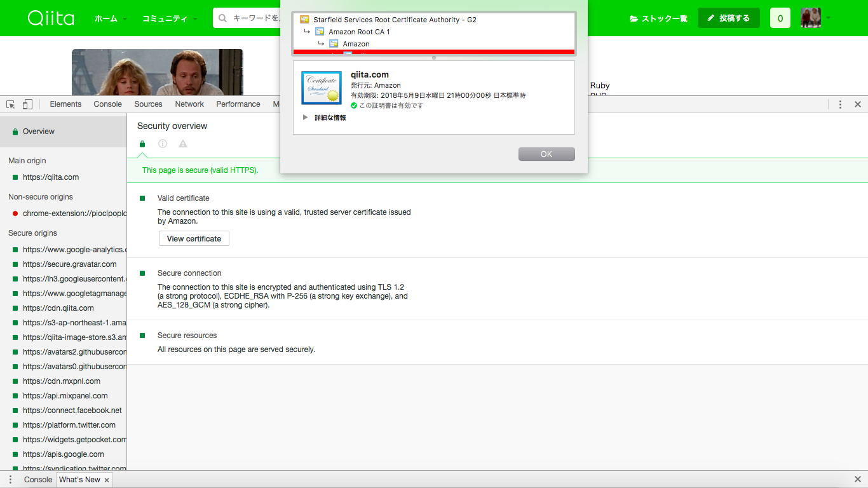868x488 pixels.
Task: Switch to the Sources tab
Action: point(148,104)
